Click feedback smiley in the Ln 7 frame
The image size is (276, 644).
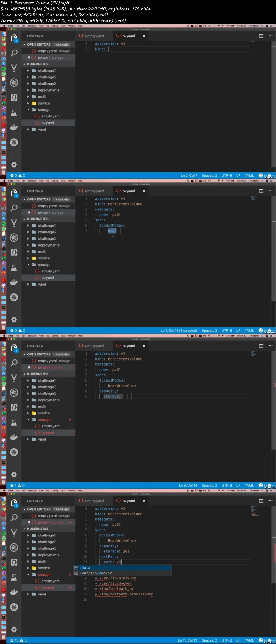261,330
